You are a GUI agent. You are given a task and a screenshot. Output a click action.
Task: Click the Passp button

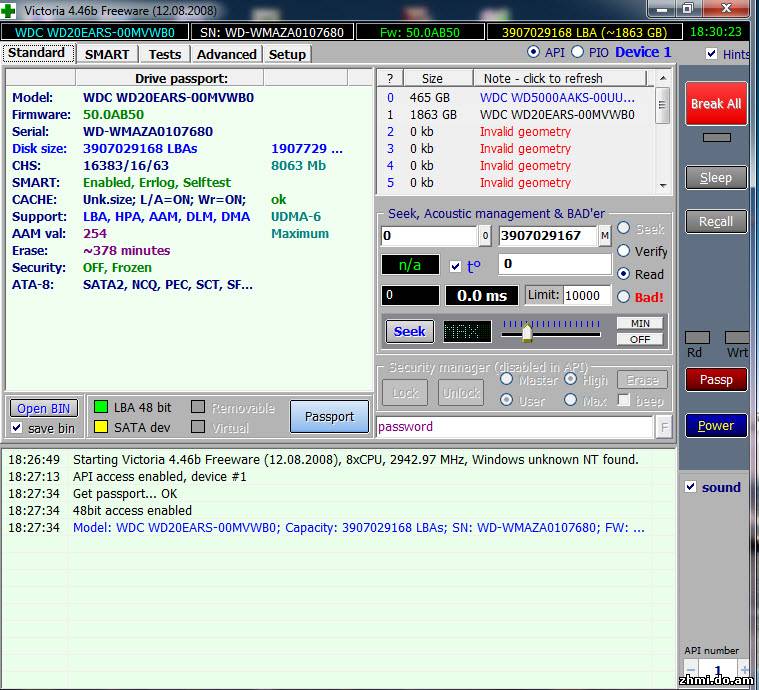click(716, 380)
